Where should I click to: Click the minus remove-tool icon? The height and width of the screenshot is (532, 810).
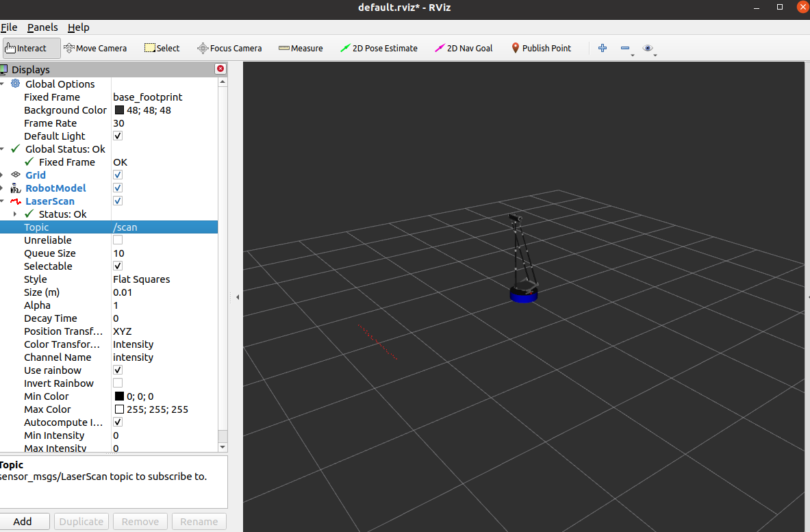(x=625, y=48)
